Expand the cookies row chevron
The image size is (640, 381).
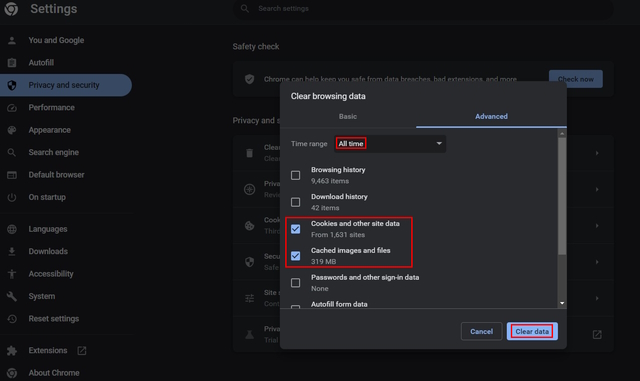[597, 225]
